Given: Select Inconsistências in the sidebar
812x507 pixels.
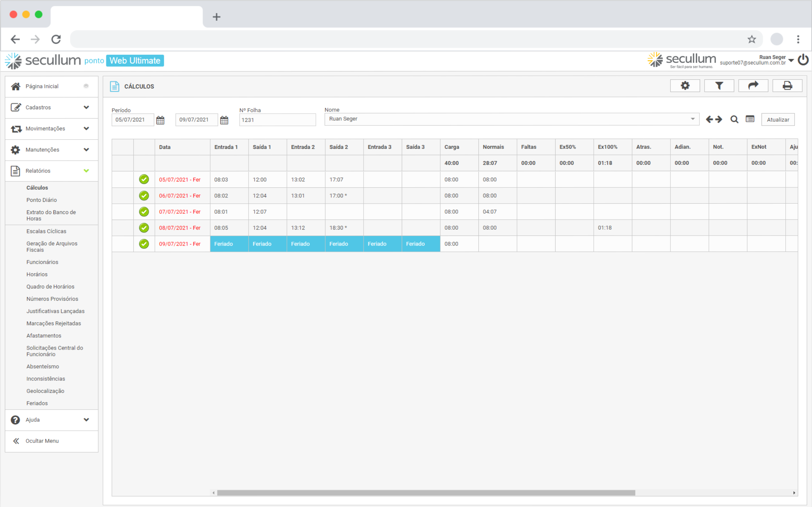Looking at the screenshot, I should click(46, 378).
